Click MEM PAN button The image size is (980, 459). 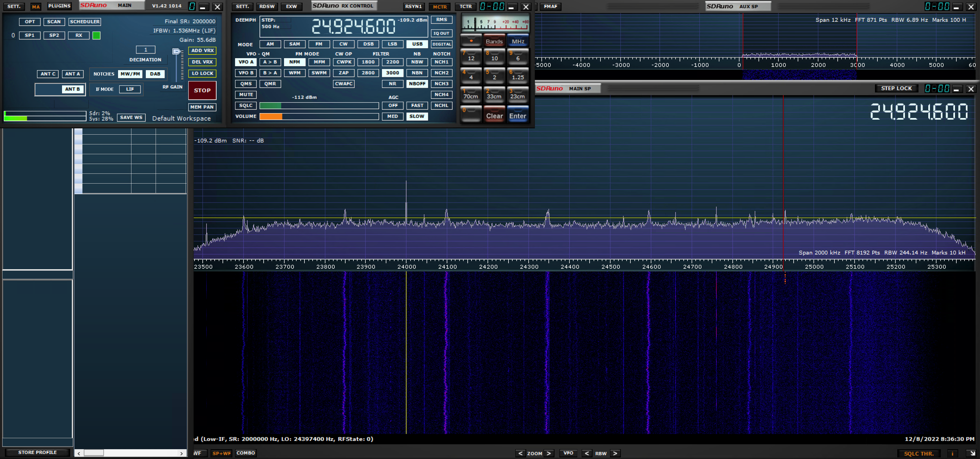pyautogui.click(x=202, y=107)
